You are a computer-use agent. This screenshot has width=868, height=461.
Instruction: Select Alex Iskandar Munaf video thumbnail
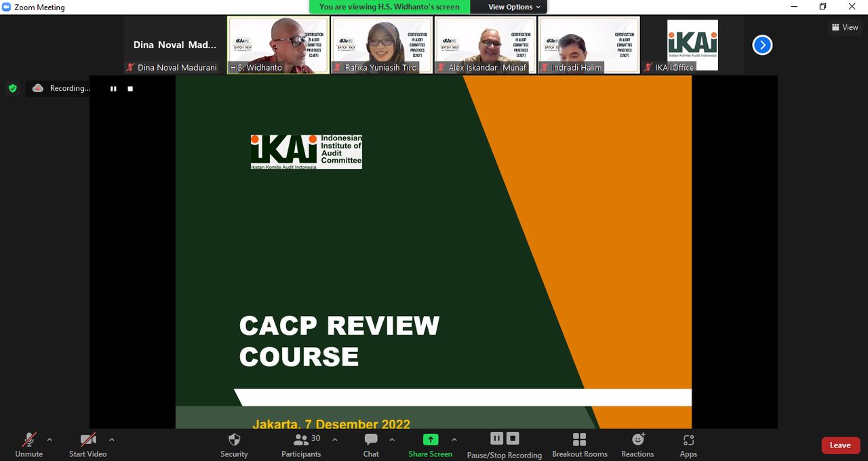pyautogui.click(x=486, y=45)
